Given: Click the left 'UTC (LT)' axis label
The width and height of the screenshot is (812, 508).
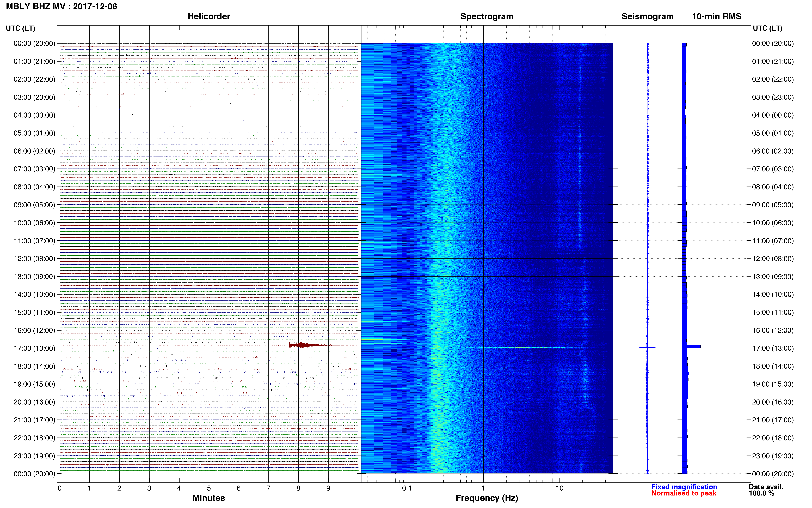Looking at the screenshot, I should 21,28.
